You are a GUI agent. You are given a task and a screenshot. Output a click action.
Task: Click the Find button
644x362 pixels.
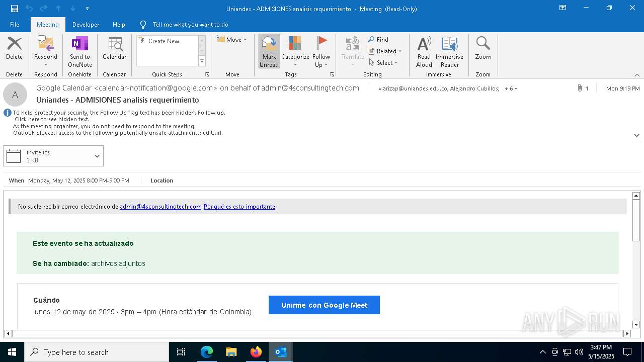coord(378,39)
